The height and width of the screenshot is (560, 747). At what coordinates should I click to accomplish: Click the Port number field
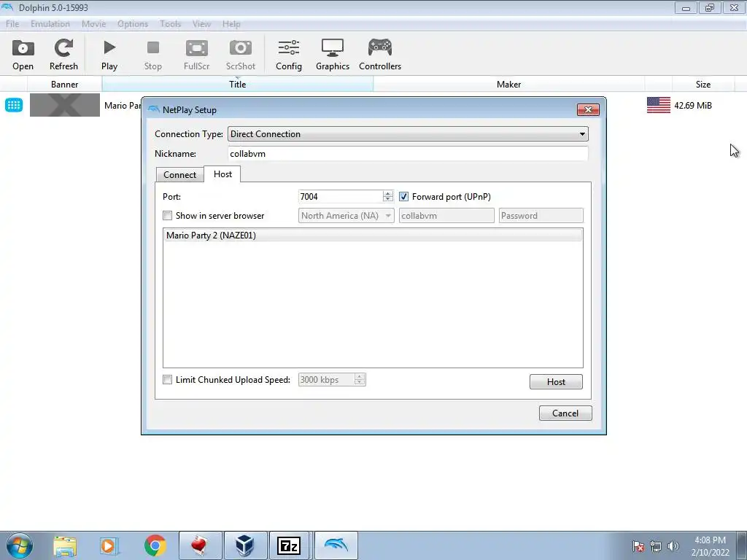(340, 197)
